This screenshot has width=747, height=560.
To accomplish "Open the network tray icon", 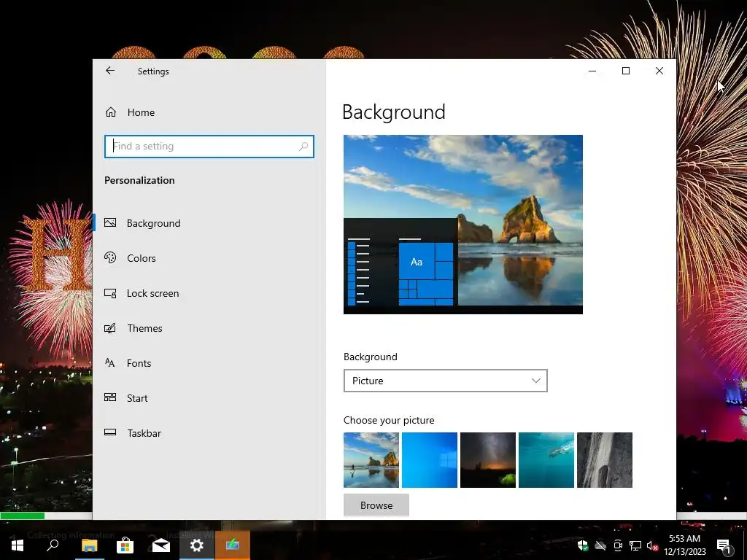I will (635, 545).
